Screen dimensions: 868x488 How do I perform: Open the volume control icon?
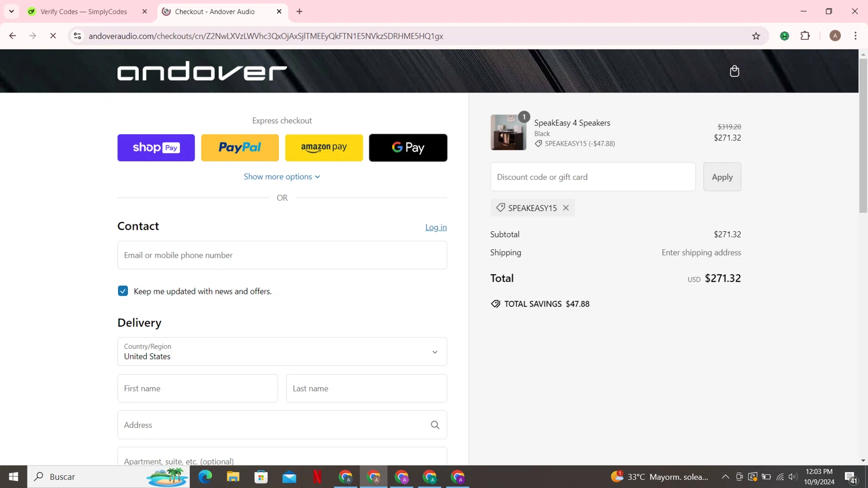click(793, 477)
